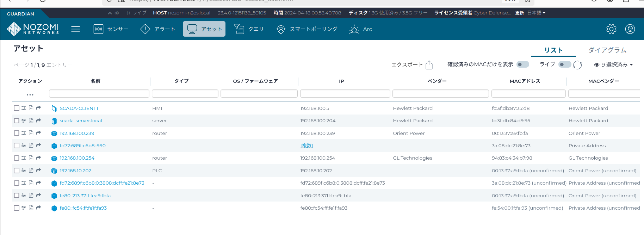
Task: Click configure sliders icon for 192.168.100.239 row
Action: (24, 133)
